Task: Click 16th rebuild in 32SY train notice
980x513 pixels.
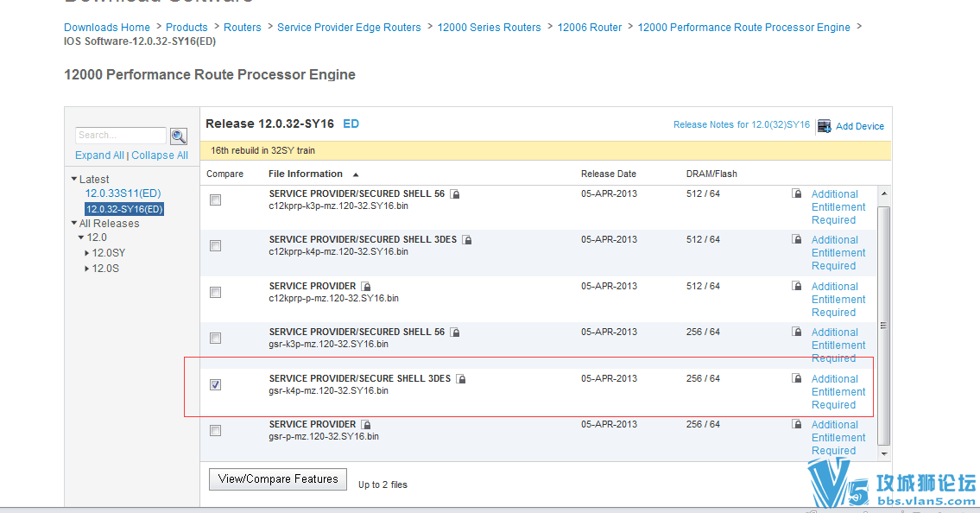Action: coord(262,150)
